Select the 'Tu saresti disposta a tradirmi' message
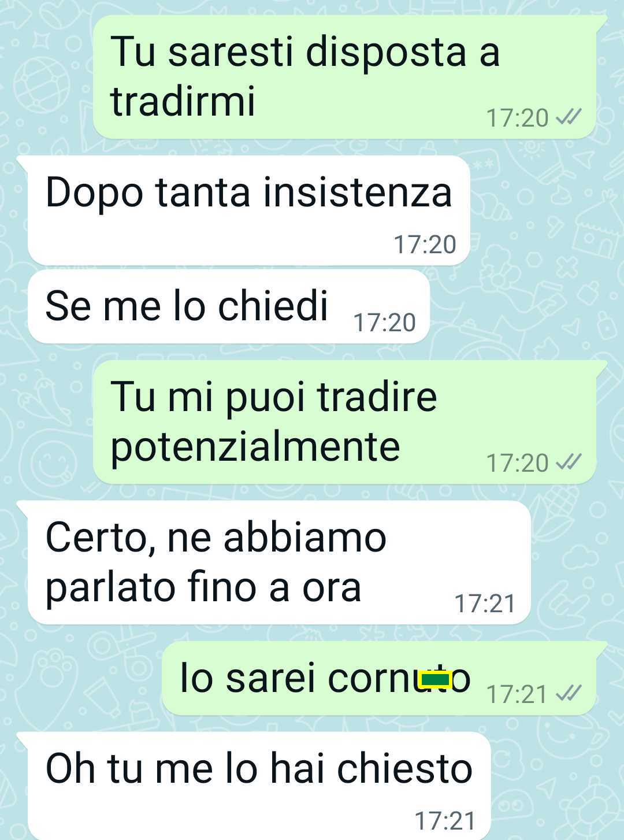This screenshot has width=624, height=840. (x=344, y=77)
